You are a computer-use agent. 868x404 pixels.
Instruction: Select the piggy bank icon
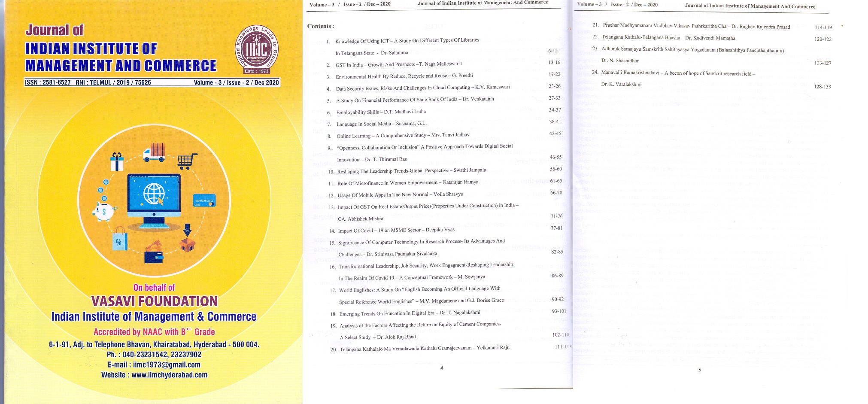104,211
